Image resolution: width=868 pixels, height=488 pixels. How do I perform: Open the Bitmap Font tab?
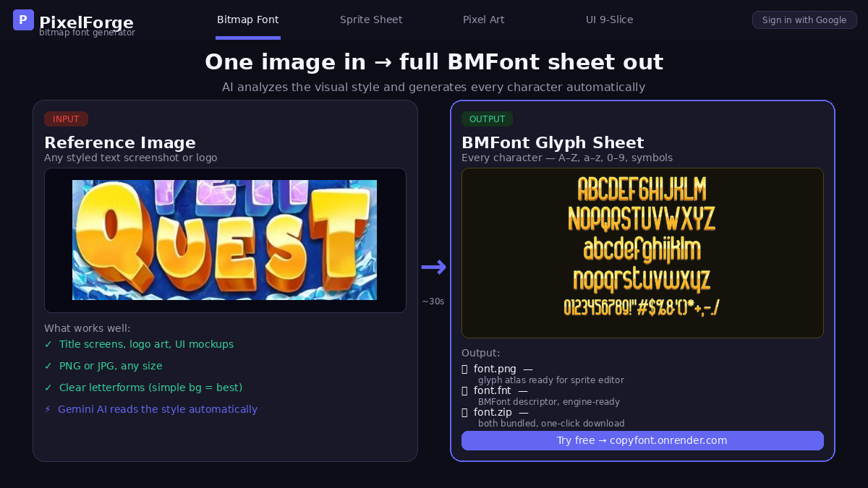pyautogui.click(x=248, y=20)
